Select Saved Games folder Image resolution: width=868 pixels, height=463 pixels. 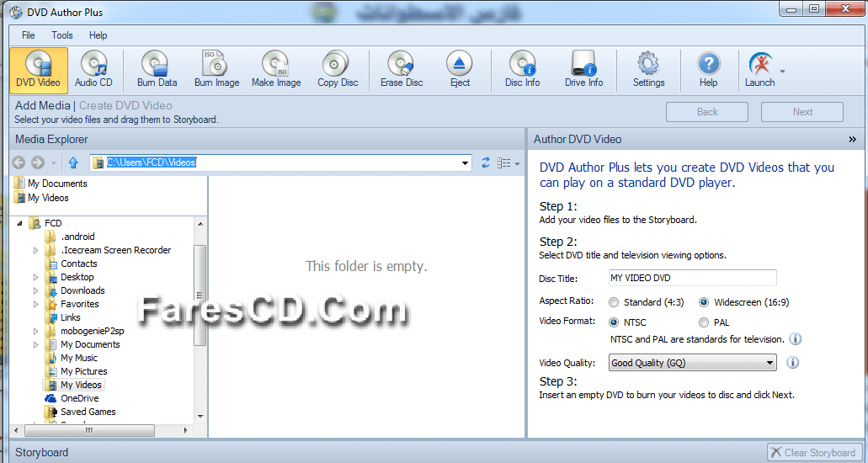point(88,412)
